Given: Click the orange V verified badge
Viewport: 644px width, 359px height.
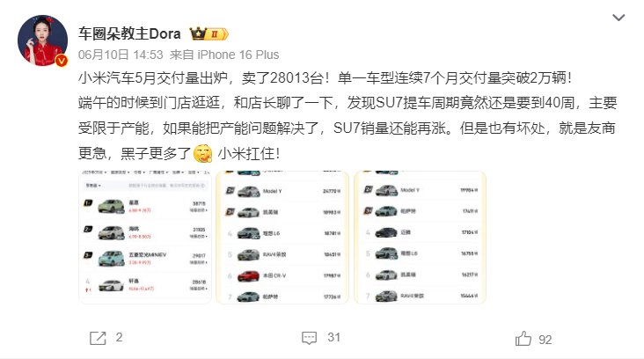Looking at the screenshot, I should pos(62,61).
